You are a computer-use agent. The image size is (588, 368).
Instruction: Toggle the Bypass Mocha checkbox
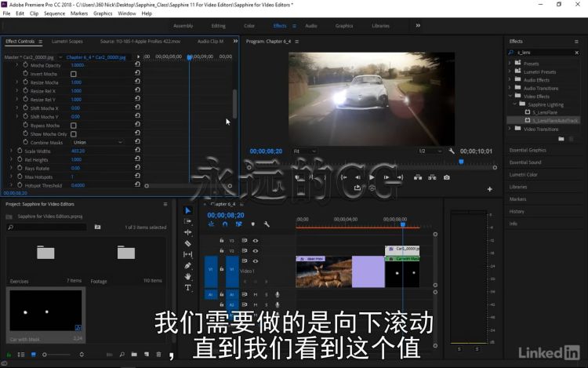click(74, 126)
